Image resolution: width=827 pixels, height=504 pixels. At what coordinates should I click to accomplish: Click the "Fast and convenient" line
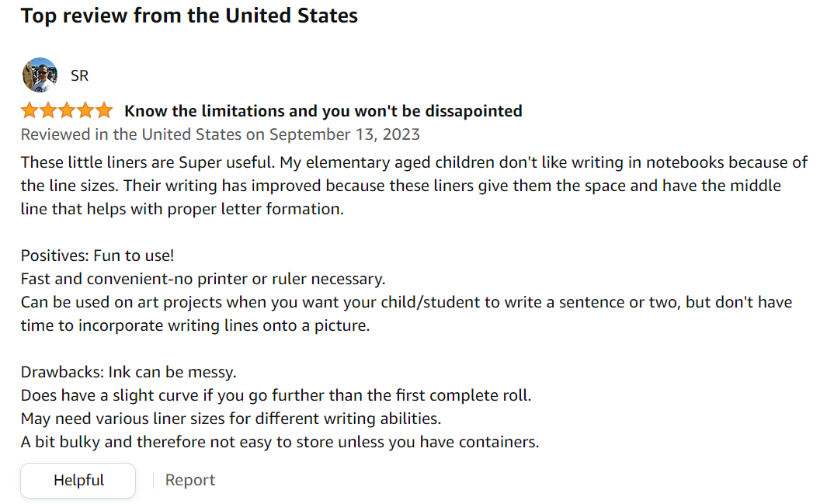coord(203,279)
